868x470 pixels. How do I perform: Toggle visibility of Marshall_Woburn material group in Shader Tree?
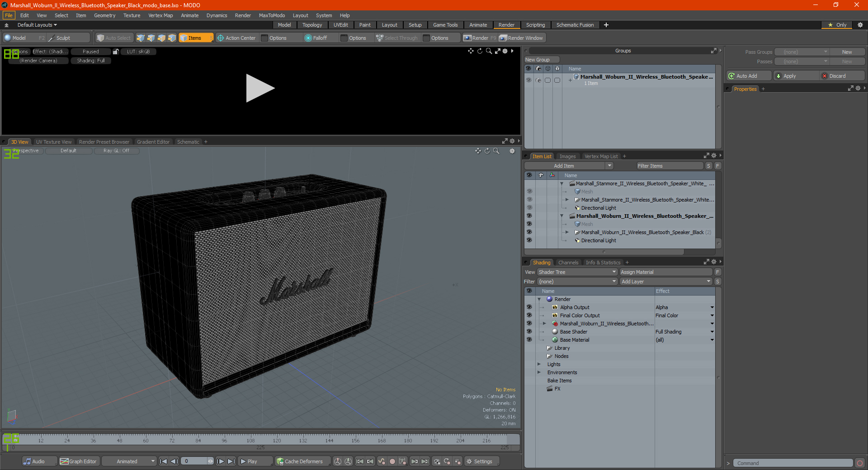[529, 324]
